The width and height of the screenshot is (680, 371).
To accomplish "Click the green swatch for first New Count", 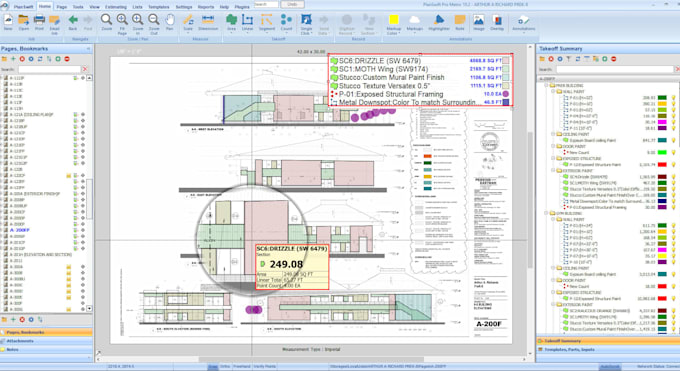I will pyautogui.click(x=662, y=153).
